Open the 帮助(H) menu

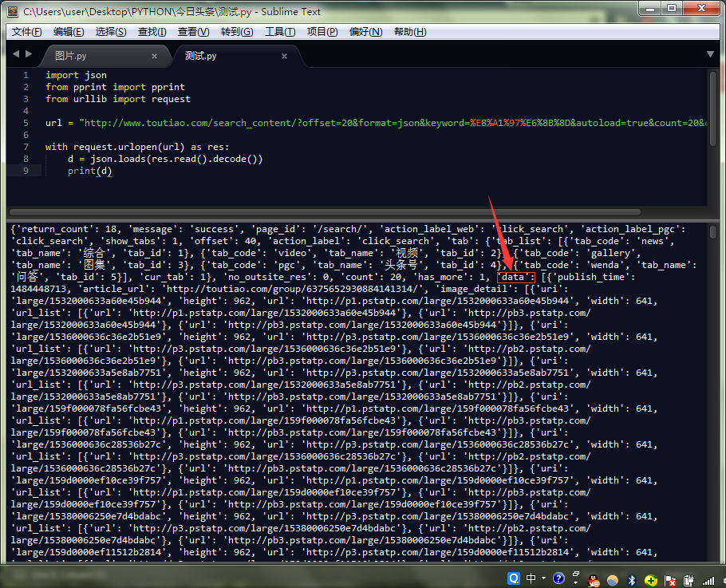410,32
